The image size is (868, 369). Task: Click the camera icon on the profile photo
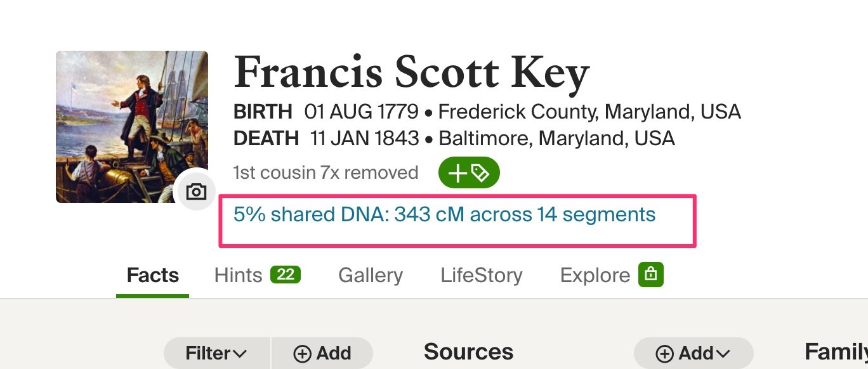[197, 191]
